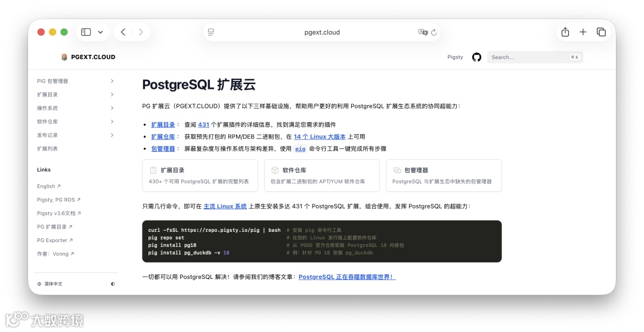Screen dimensions: 644x332
Task: Open the 扩展目录 card
Action: coord(200,175)
